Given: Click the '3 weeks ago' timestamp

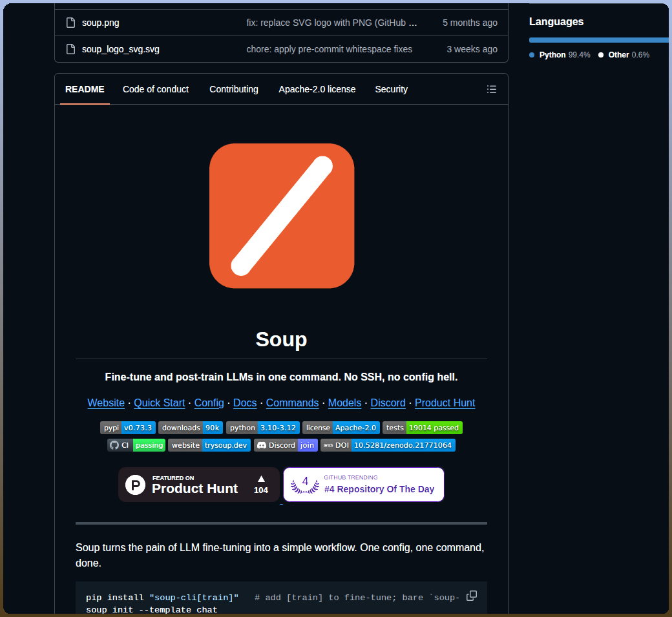Looking at the screenshot, I should 472,49.
